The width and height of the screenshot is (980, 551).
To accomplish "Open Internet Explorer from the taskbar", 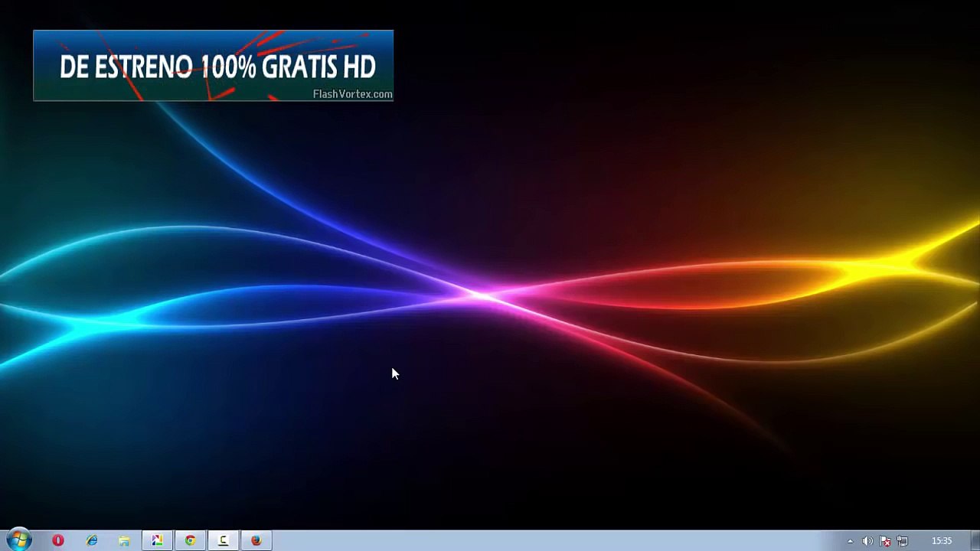I will coord(92,540).
